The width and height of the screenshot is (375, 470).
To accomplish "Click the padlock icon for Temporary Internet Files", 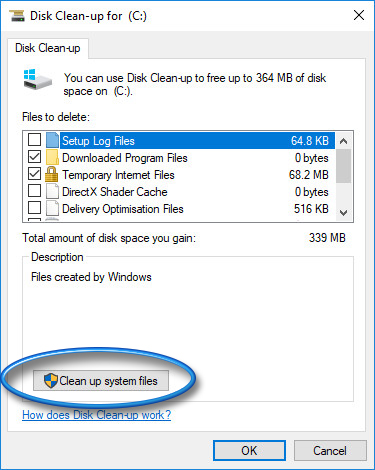I will click(x=52, y=175).
